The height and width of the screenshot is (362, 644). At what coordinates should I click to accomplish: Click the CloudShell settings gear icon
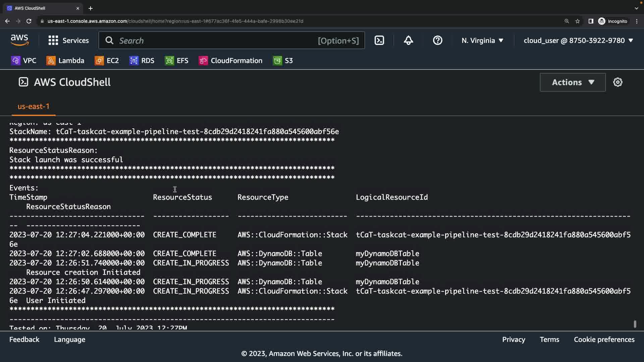[618, 82]
